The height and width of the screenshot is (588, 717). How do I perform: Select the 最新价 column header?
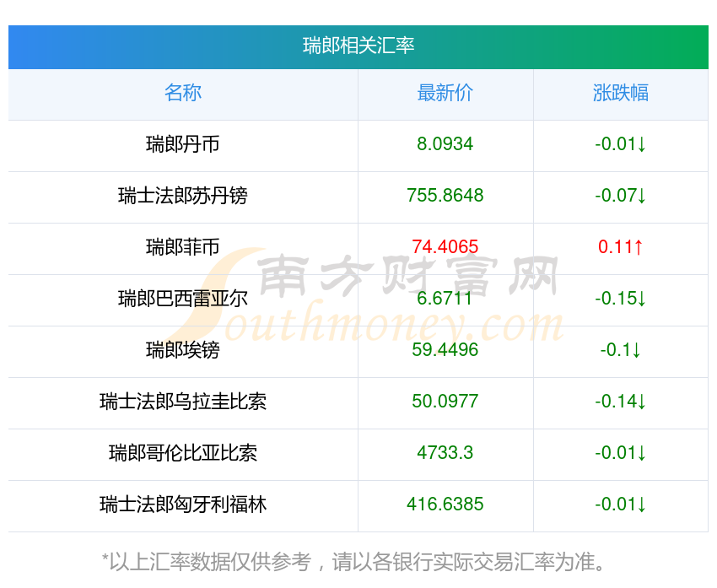(445, 93)
